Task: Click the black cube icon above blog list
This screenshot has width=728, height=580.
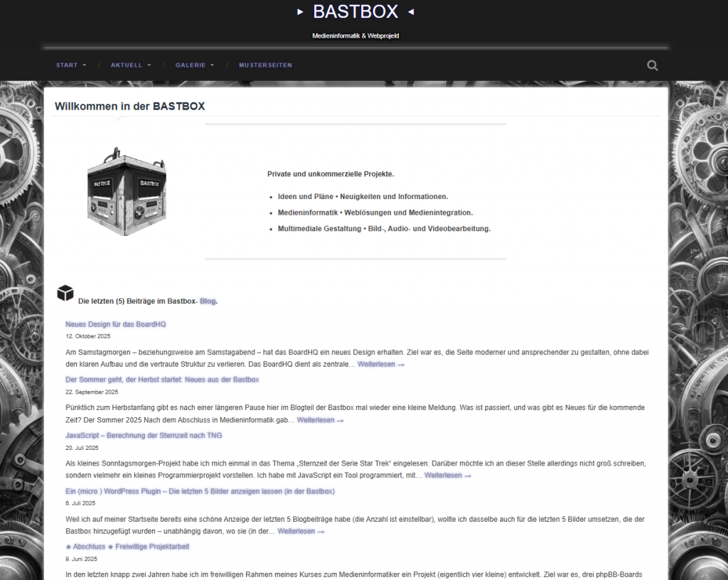Action: click(65, 293)
